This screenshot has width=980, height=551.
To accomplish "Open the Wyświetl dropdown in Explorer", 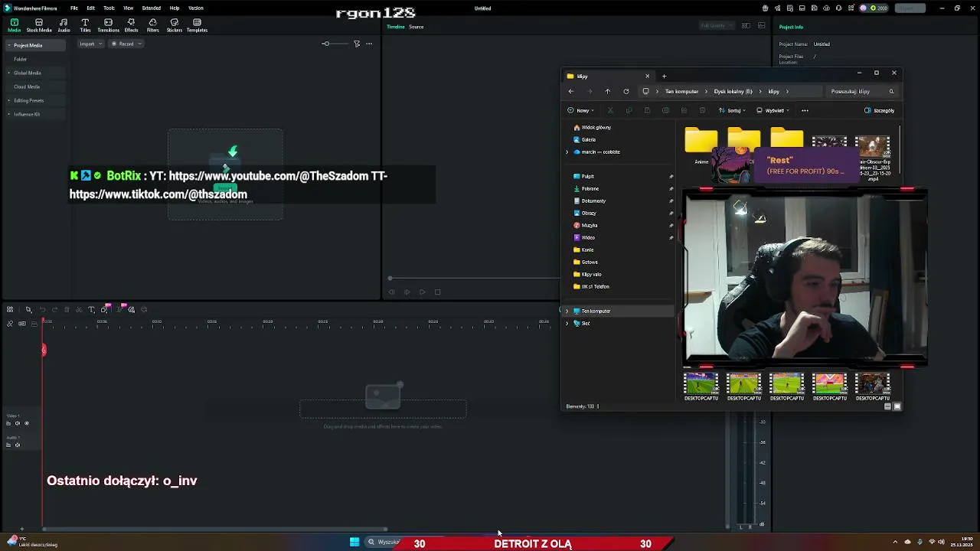I will tap(772, 110).
